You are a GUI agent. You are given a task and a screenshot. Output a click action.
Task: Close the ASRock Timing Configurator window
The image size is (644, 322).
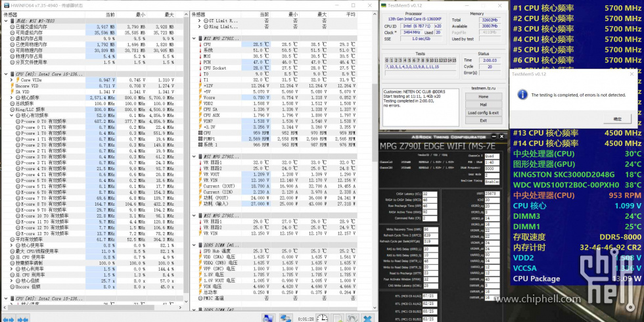point(502,137)
